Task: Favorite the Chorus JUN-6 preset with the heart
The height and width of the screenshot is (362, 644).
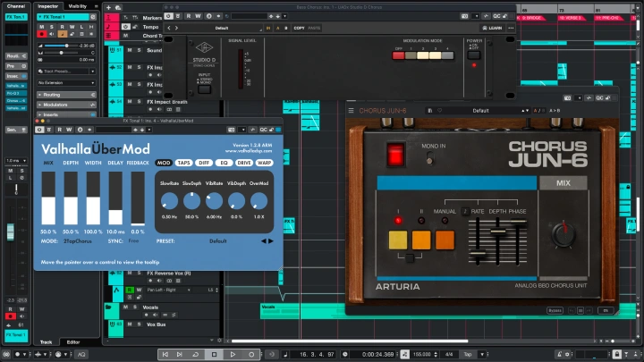Action: (x=439, y=111)
